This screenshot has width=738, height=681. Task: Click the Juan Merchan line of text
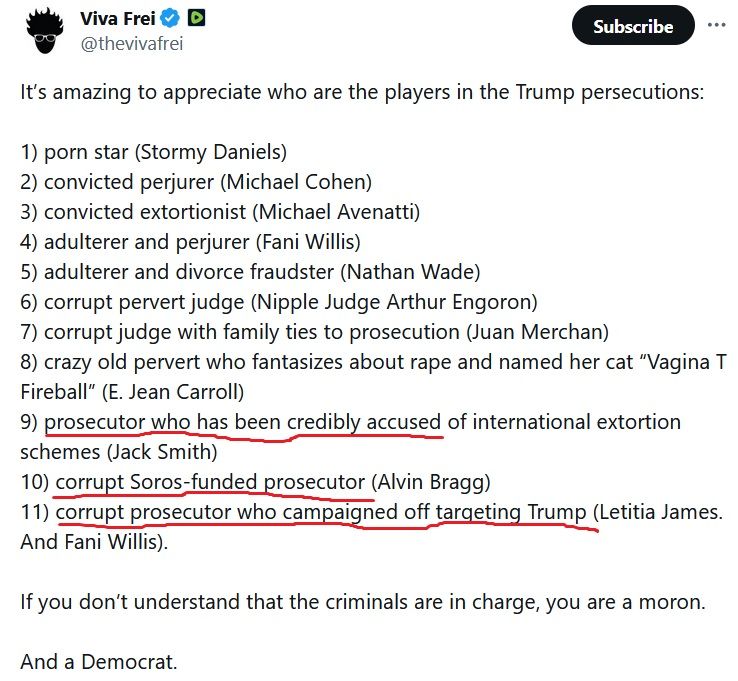point(315,331)
